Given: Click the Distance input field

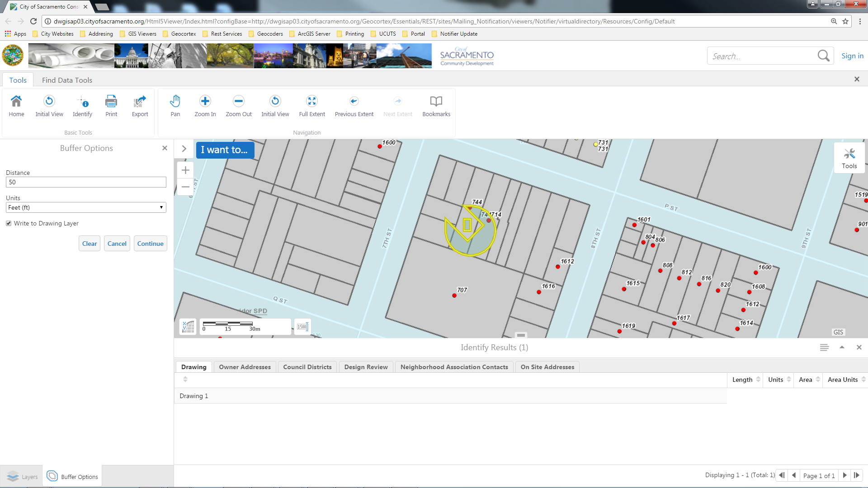Looking at the screenshot, I should tap(86, 182).
